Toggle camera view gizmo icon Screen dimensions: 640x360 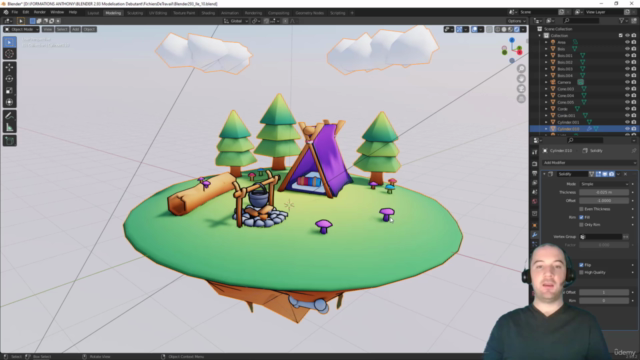[521, 89]
